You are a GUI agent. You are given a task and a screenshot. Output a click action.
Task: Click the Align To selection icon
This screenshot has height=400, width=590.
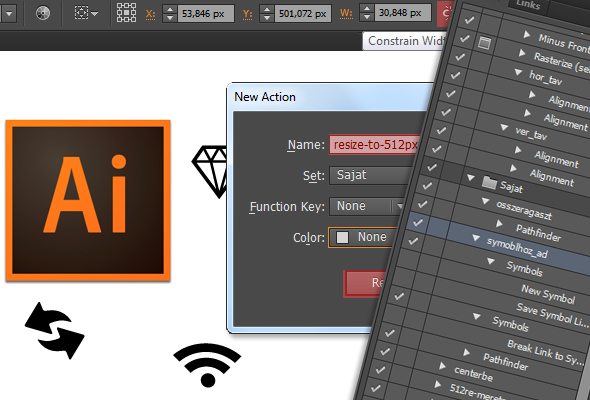[x=81, y=13]
